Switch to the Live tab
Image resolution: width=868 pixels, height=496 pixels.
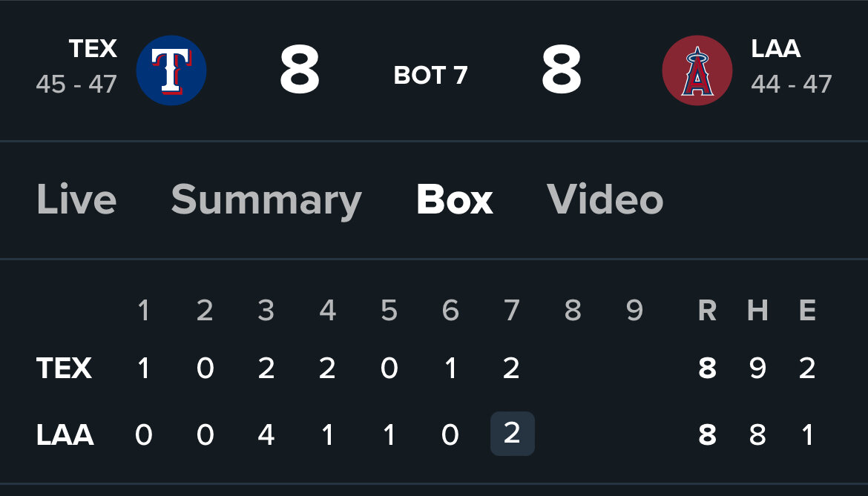pyautogui.click(x=76, y=199)
